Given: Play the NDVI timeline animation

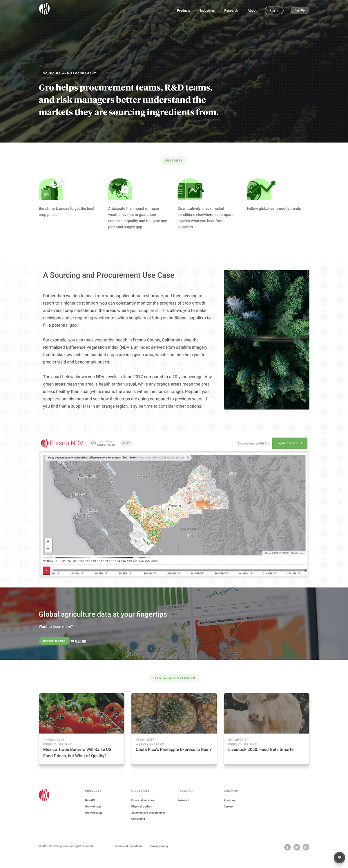Looking at the screenshot, I should (x=46, y=570).
